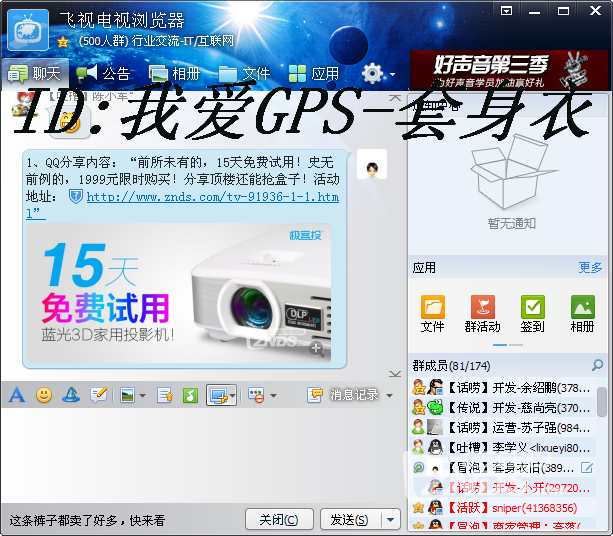Click the music share icon in toolbar
This screenshot has width=613, height=536.
pos(190,395)
